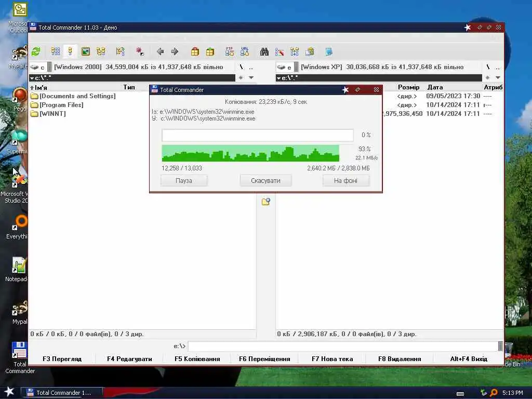Click the green overall speed graph
The height and width of the screenshot is (399, 532).
[x=250, y=153]
